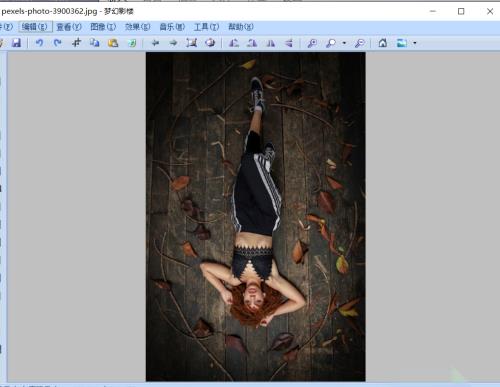Open the 编辑(E) Edit menu
This screenshot has height=387, width=500.
point(35,27)
